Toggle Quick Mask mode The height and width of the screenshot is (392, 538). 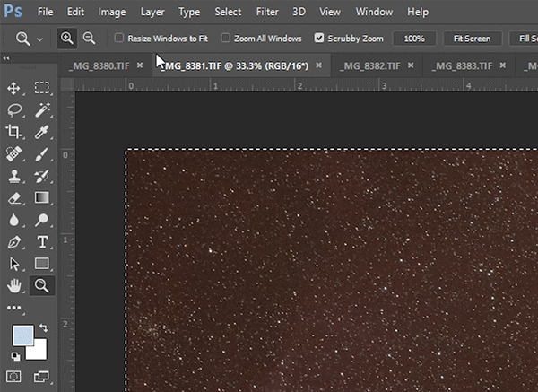click(x=13, y=377)
